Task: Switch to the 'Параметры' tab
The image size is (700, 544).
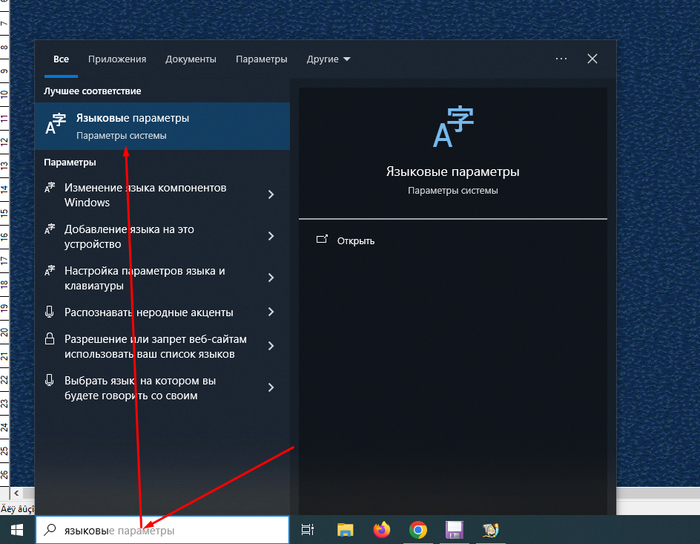Action: (262, 59)
